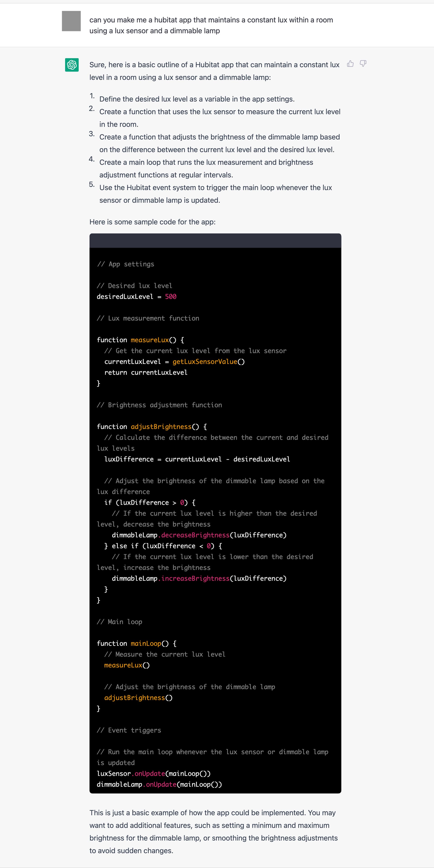This screenshot has width=434, height=868.
Task: Click list item 1 about desired lux level
Action: click(x=197, y=99)
